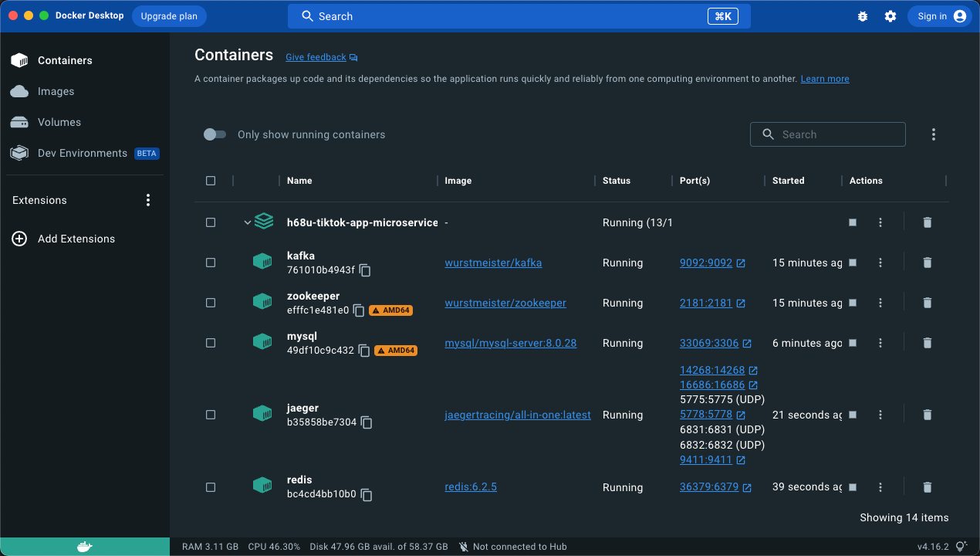
Task: Open h68u-tiktok-app-microservice more actions menu
Action: click(880, 222)
